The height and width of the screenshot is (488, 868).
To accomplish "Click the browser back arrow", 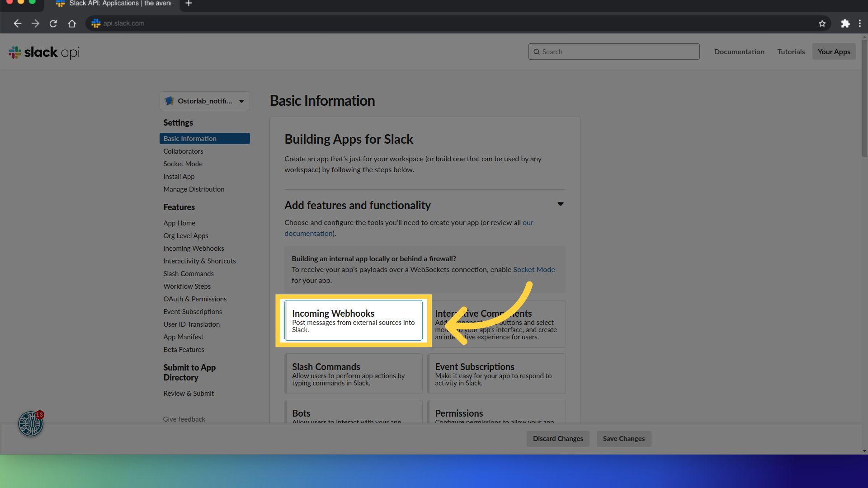I will [17, 23].
